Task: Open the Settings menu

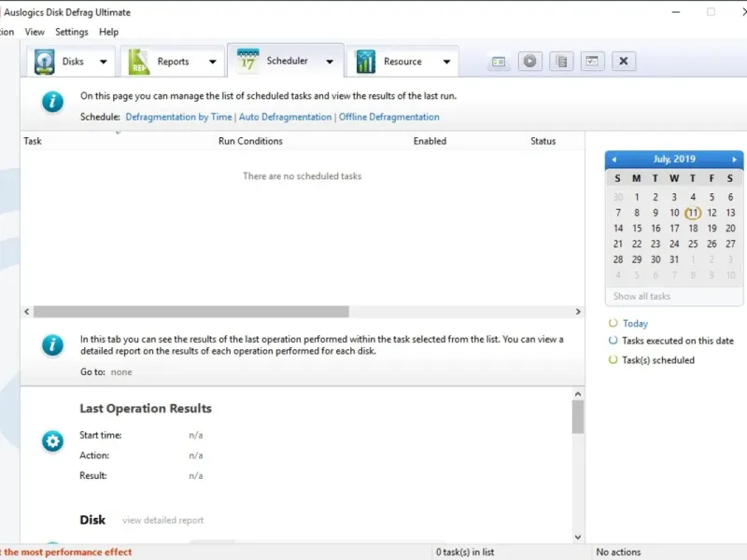Action: coord(72,32)
